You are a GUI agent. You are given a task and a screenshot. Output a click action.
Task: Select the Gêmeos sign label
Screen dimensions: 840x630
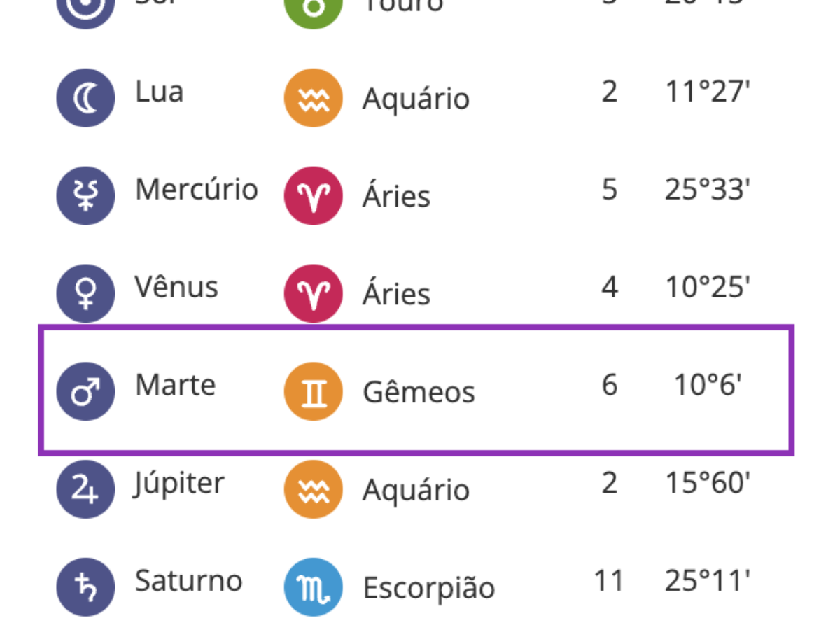coord(419,392)
